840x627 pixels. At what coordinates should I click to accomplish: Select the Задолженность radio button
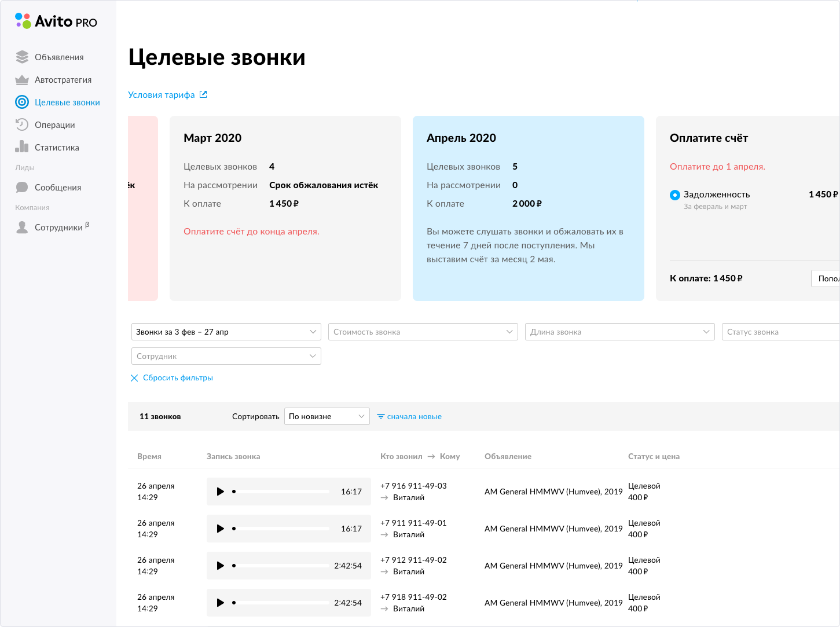click(674, 195)
